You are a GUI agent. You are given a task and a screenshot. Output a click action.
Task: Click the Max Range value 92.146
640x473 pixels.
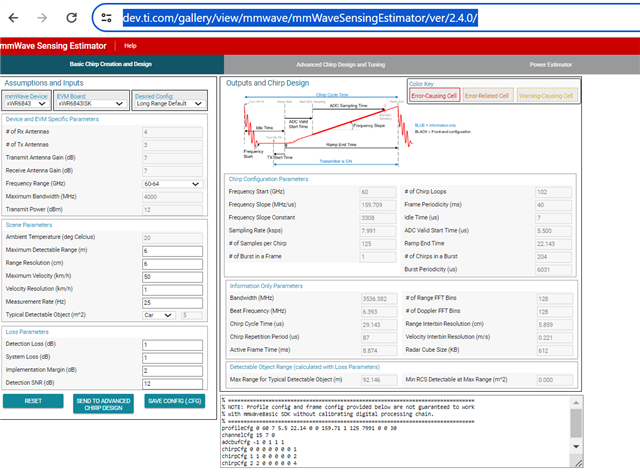tap(379, 380)
